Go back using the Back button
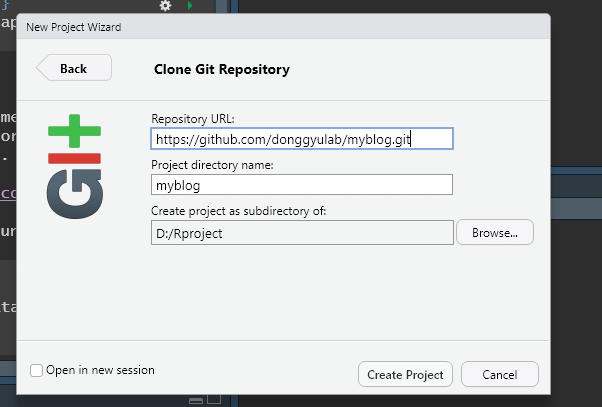The height and width of the screenshot is (407, 602). coord(74,69)
